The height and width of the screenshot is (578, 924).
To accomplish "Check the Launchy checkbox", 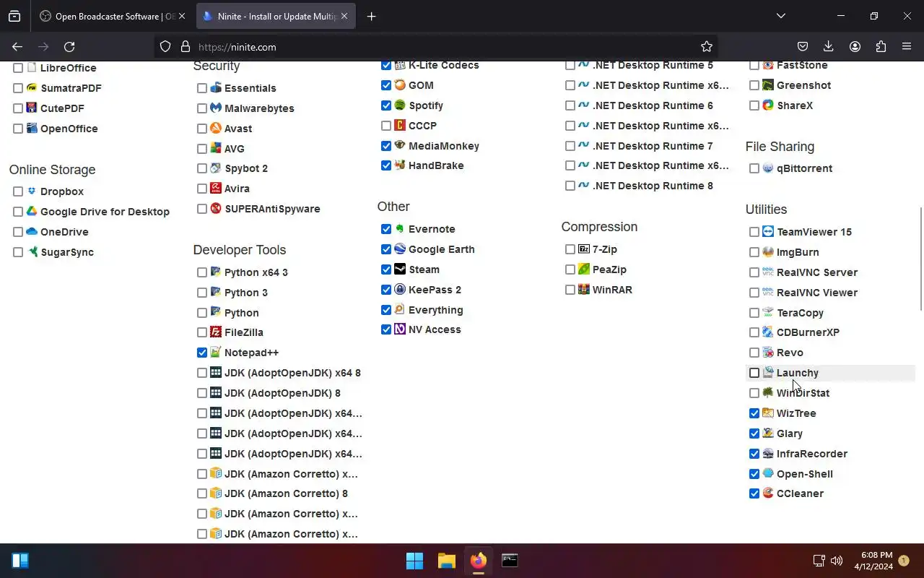I will [x=754, y=373].
